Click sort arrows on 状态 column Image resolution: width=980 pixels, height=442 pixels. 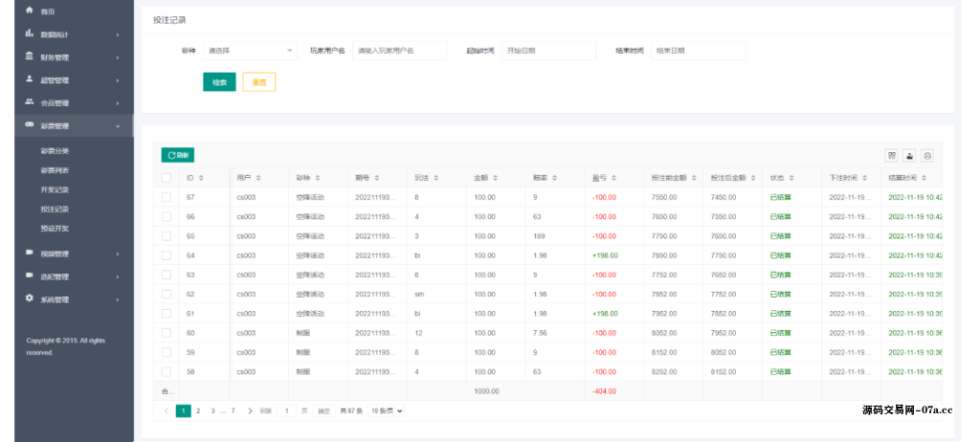(792, 178)
